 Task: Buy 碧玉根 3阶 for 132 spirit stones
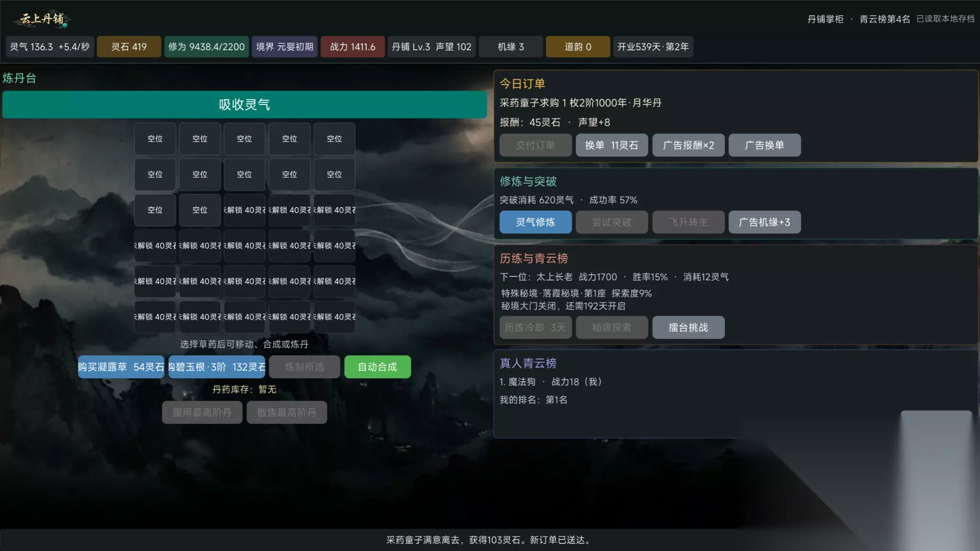point(217,367)
